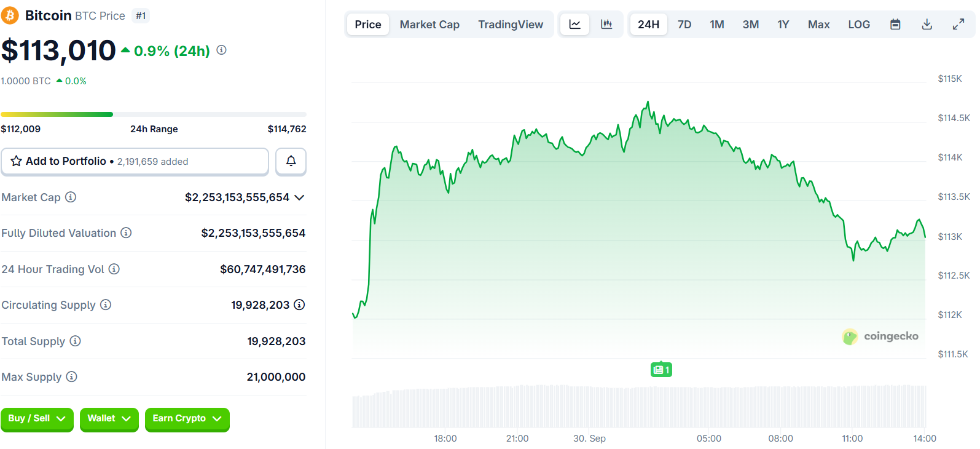Select the 7D time range
Image resolution: width=980 pixels, height=449 pixels.
click(x=684, y=25)
